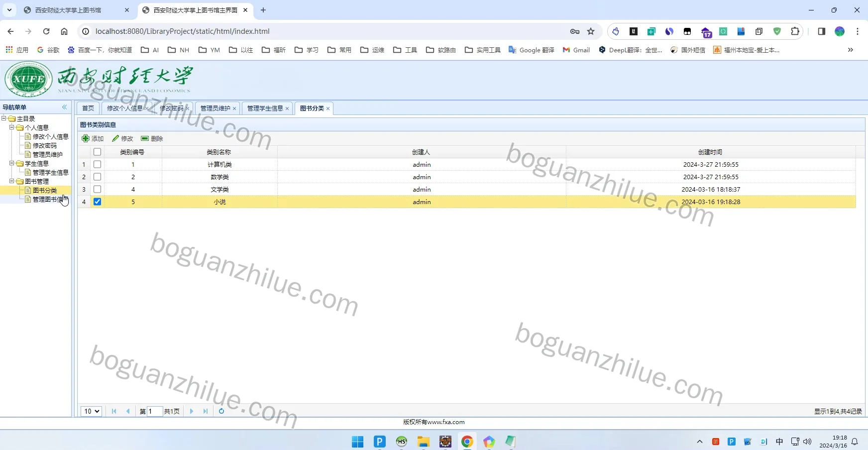The image size is (868, 450).
Task: Bookmark this page with the star
Action: click(591, 31)
